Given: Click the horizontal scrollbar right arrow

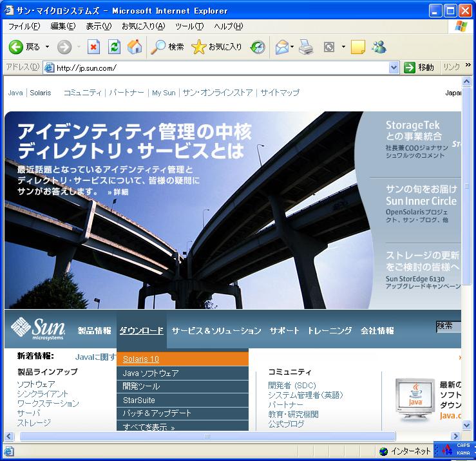Looking at the screenshot, I should (x=455, y=436).
